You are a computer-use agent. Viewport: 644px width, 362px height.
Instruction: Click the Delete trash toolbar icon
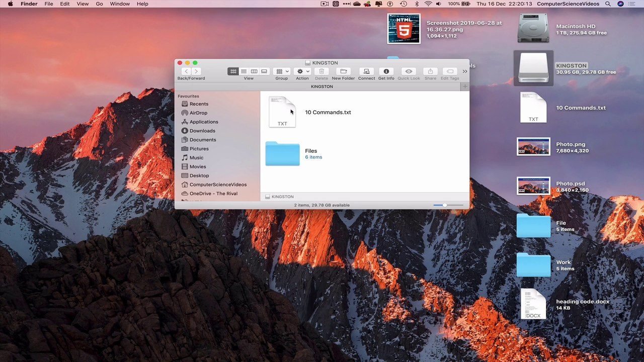pos(321,71)
